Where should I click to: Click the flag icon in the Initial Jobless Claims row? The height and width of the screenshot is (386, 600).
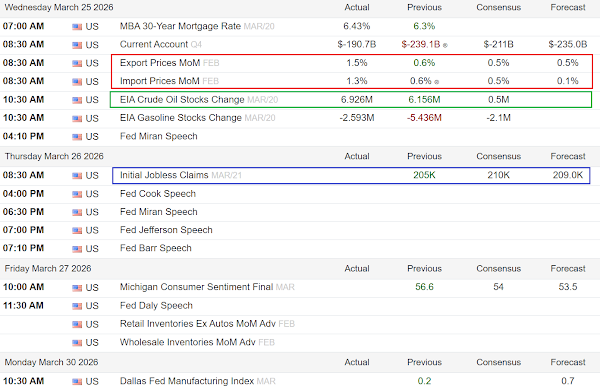point(77,176)
